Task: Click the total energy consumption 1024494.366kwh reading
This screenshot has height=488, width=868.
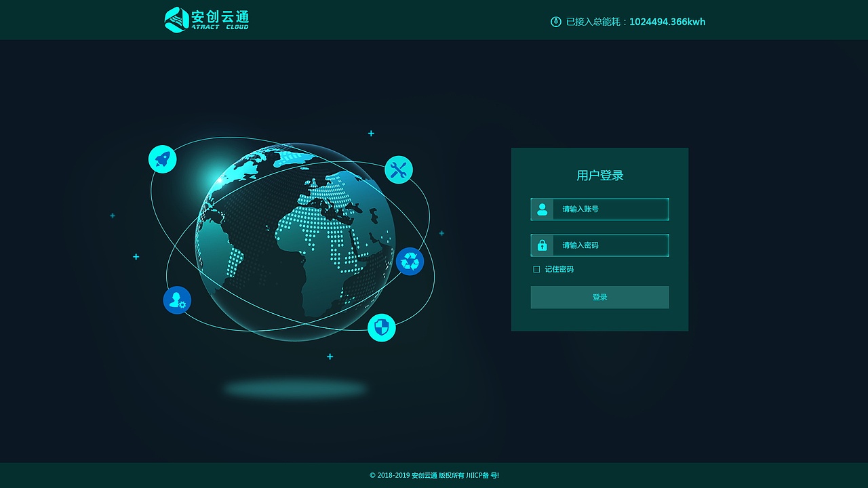Action: pyautogui.click(x=667, y=22)
